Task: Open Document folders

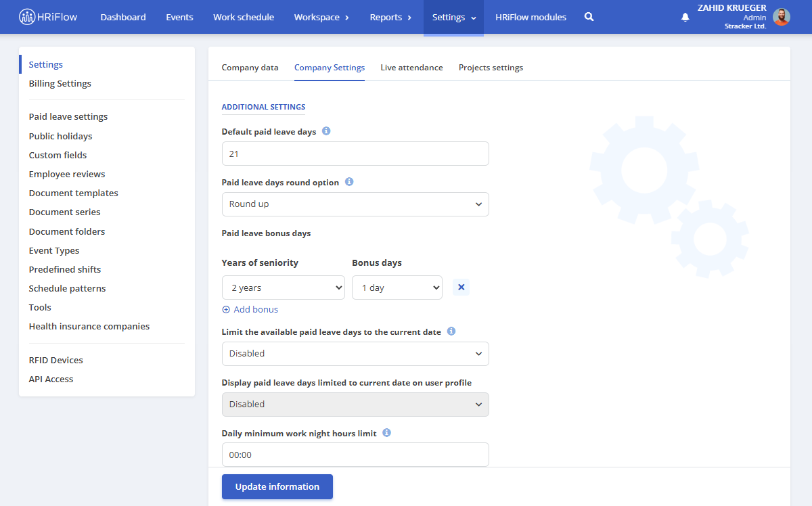Action: 67,231
